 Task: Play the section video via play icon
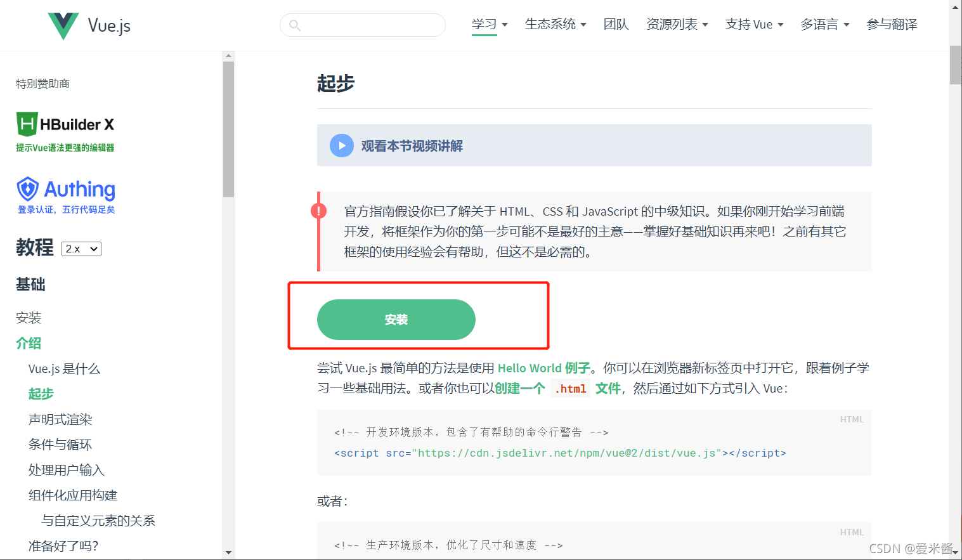(x=342, y=146)
